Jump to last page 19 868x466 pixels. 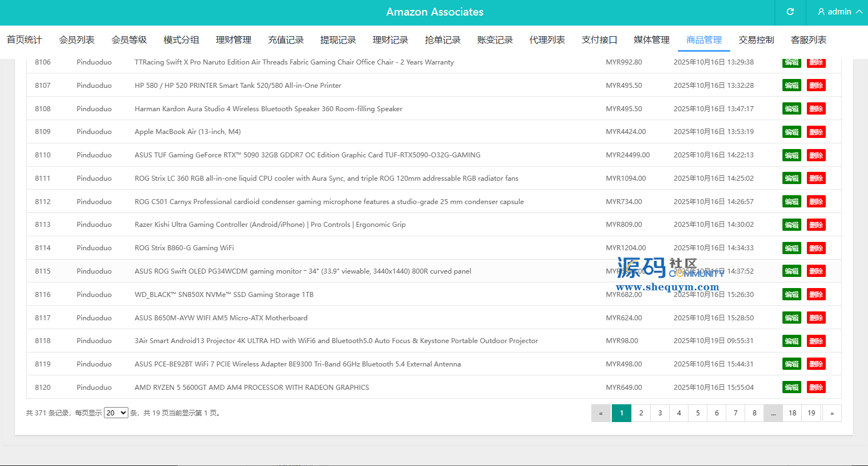pos(811,413)
